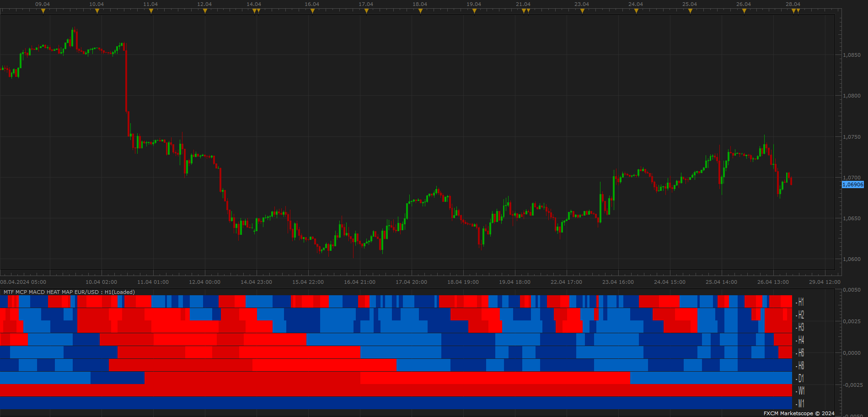Click the 26.04 13:00 time axis label

coord(773,282)
